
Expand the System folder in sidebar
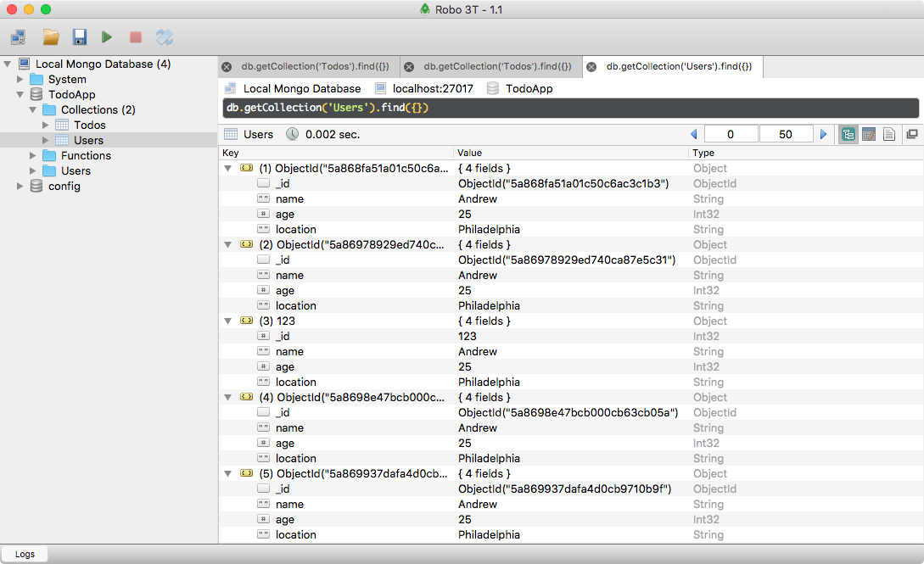click(21, 79)
